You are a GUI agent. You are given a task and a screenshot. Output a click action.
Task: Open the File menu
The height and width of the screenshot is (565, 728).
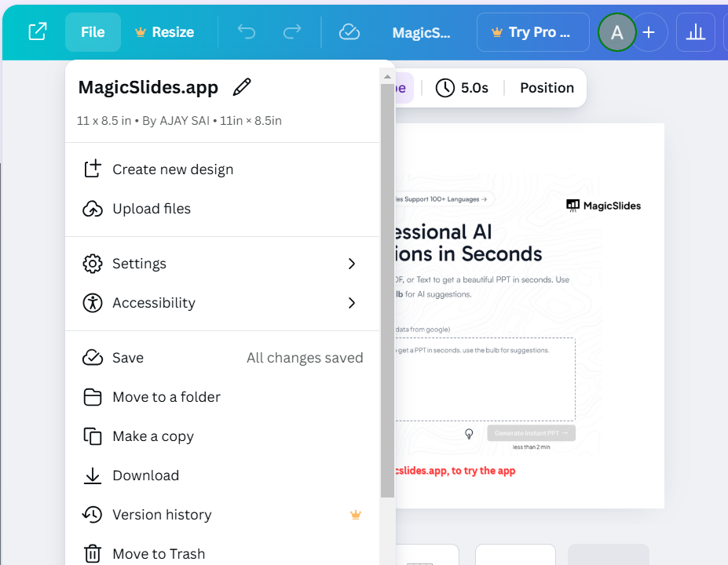(93, 32)
